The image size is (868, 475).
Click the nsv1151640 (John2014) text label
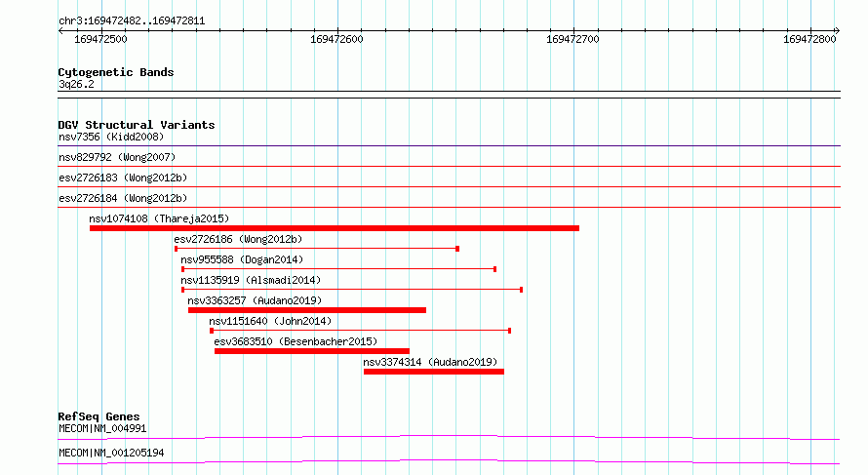coord(270,321)
